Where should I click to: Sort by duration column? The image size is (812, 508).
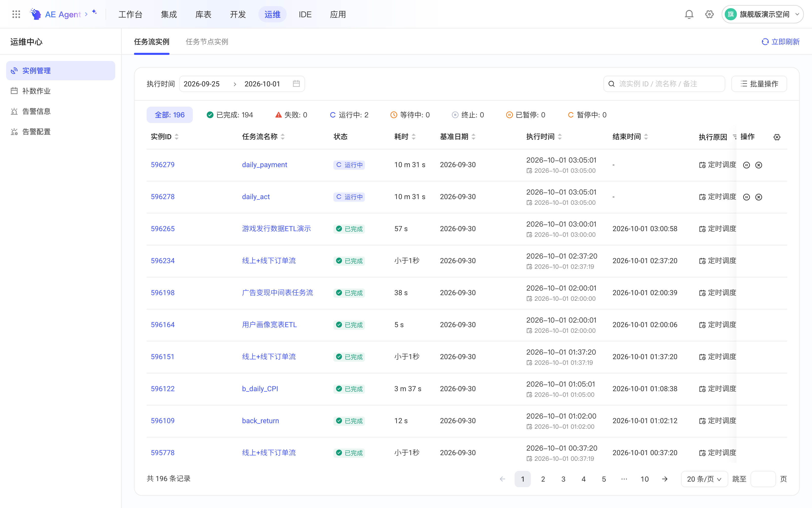click(414, 137)
